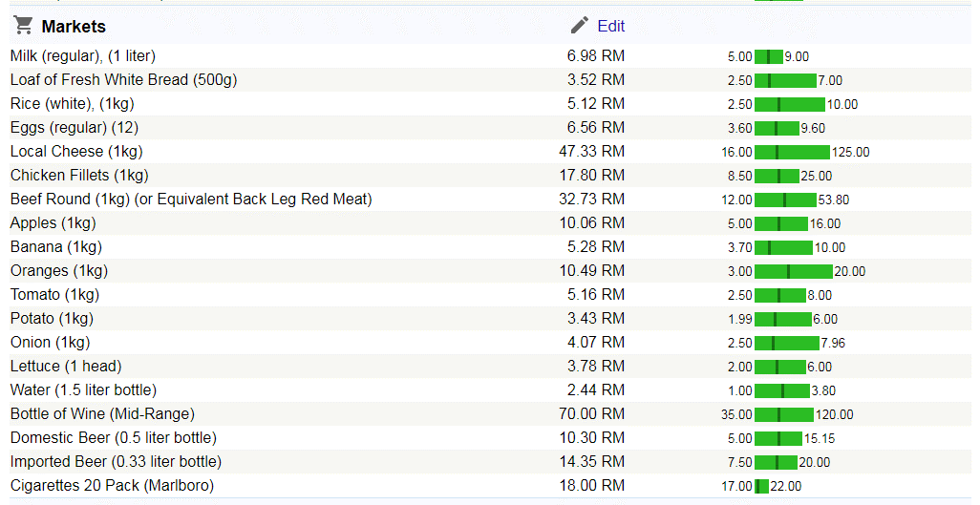Viewport: 980px width, 505px height.
Task: Select the Beef Round (1kg) row label
Action: [191, 200]
